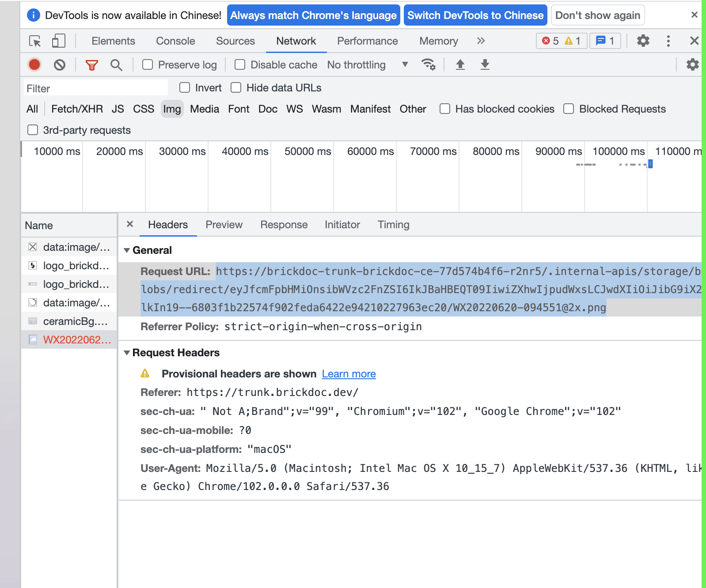The width and height of the screenshot is (706, 588).
Task: Show more DevTools tabs chevron
Action: click(x=481, y=41)
